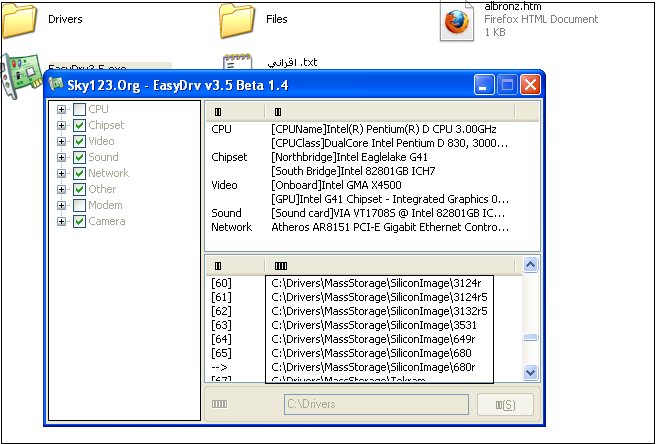Click the (S) button beside the path field
Image resolution: width=656 pixels, height=444 pixels.
pos(505,405)
